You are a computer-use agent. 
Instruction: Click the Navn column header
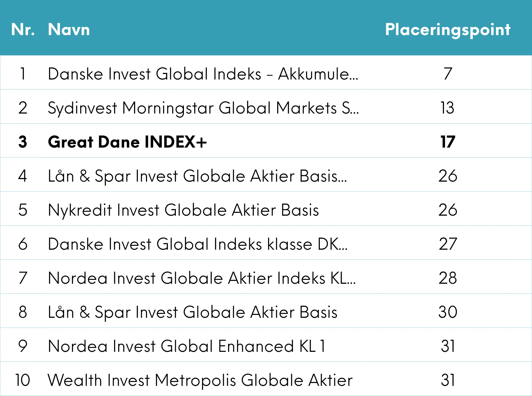(x=69, y=29)
